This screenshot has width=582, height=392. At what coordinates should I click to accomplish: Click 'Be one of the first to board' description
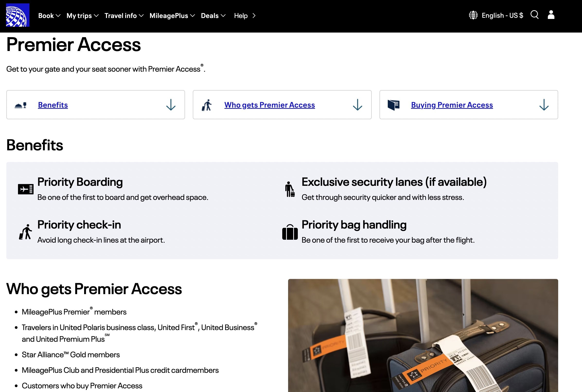click(x=123, y=197)
